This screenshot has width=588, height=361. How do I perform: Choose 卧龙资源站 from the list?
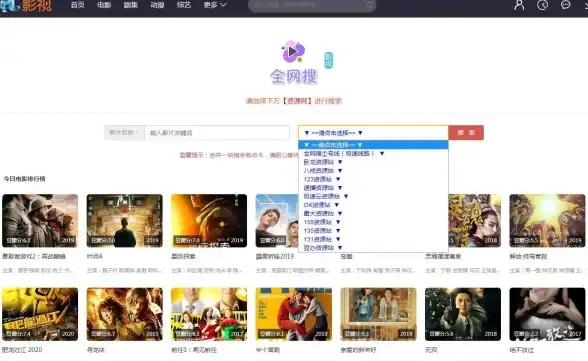373,162
